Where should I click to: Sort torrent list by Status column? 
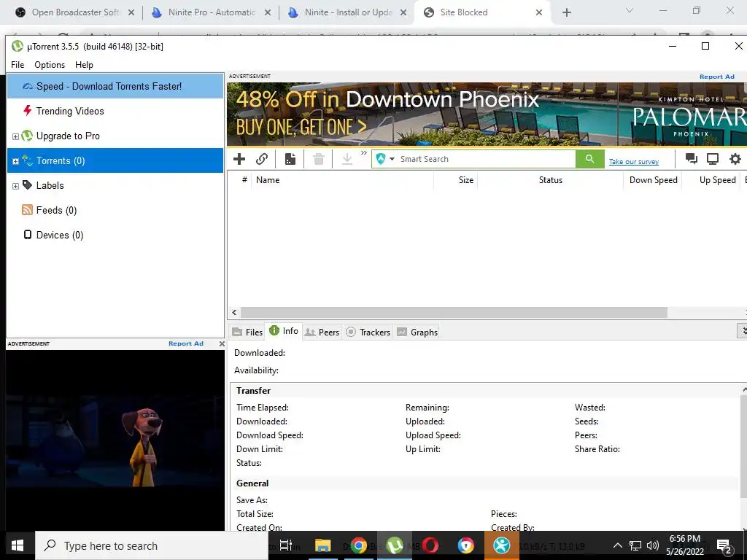(x=550, y=180)
